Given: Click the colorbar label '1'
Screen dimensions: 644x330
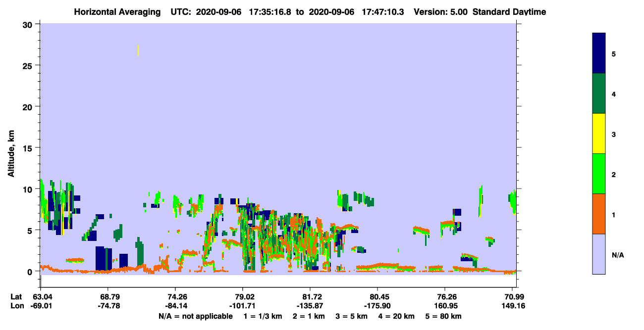Looking at the screenshot, I should (614, 214).
